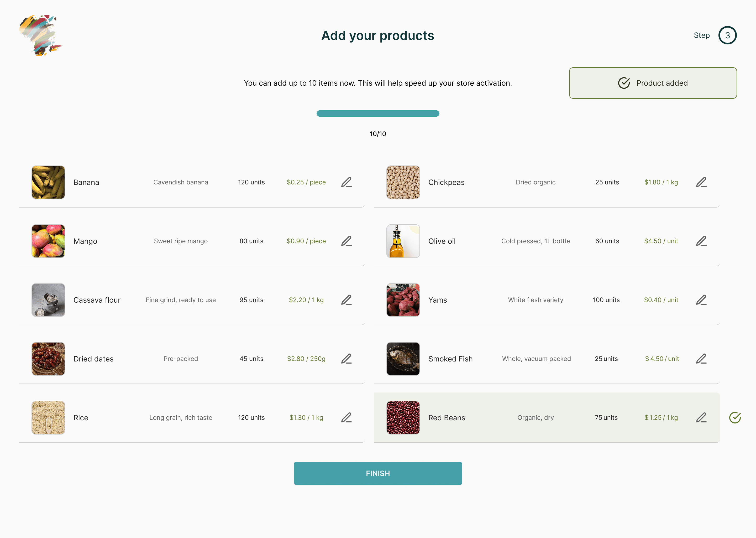This screenshot has width=756, height=538.
Task: Open the Banana product thumbnail
Action: point(48,182)
